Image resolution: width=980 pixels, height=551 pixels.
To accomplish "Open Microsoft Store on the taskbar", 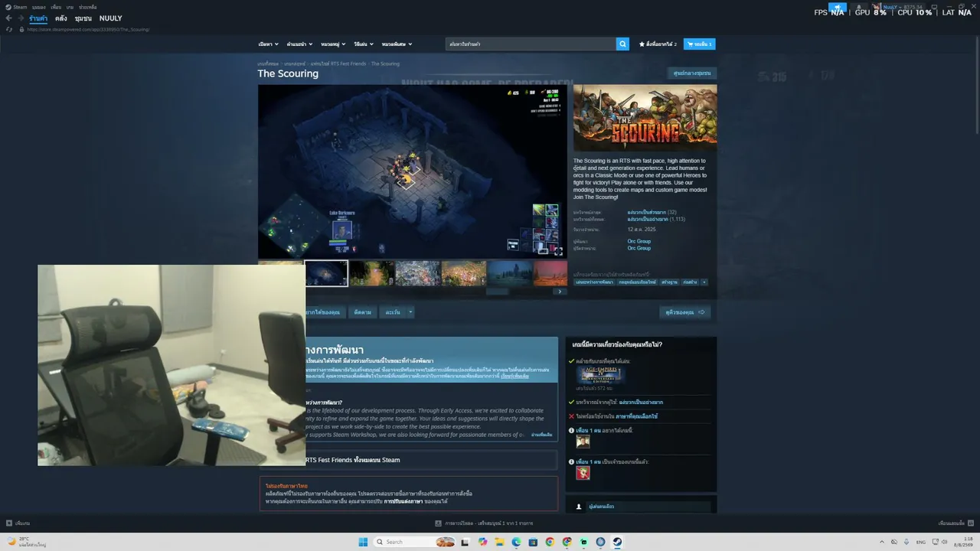I will (x=533, y=542).
